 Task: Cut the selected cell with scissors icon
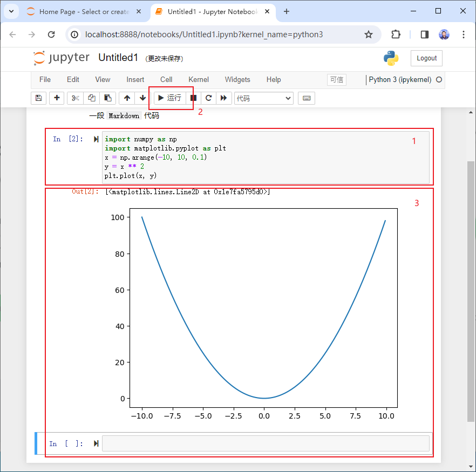76,98
